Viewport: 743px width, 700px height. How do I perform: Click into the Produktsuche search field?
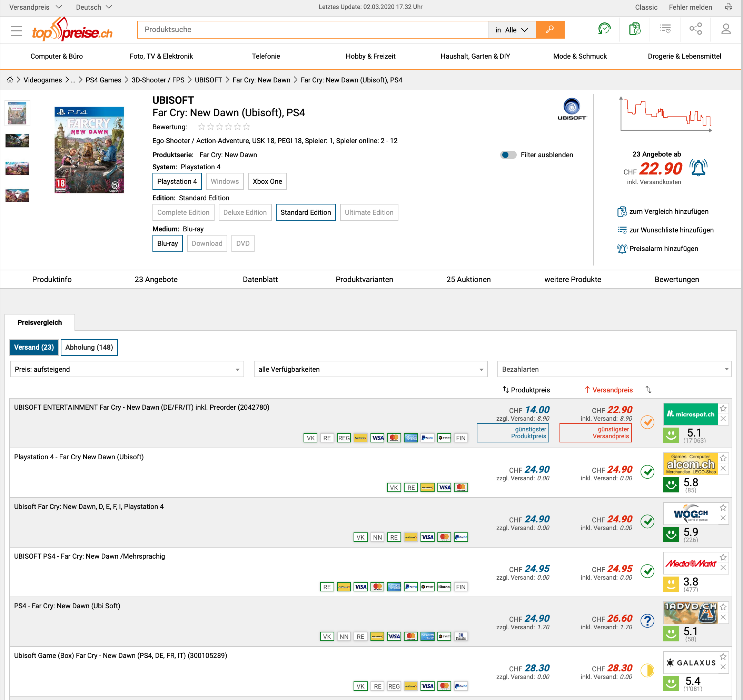click(x=312, y=30)
